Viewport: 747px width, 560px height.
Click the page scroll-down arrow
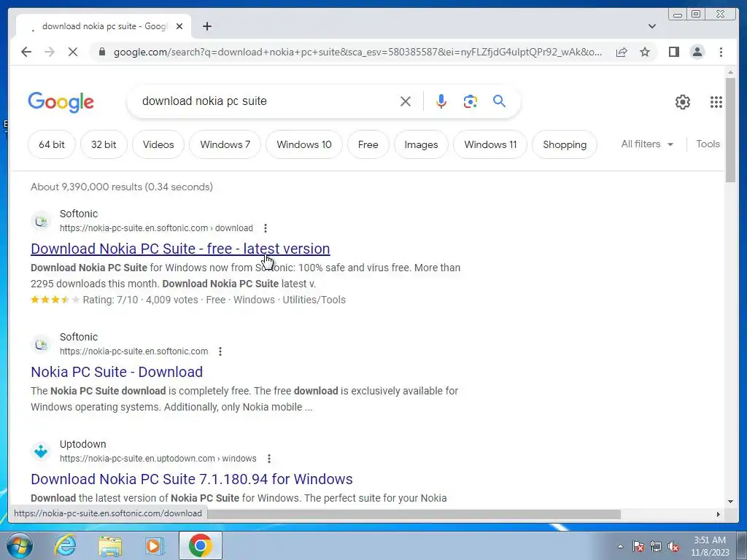tap(730, 501)
